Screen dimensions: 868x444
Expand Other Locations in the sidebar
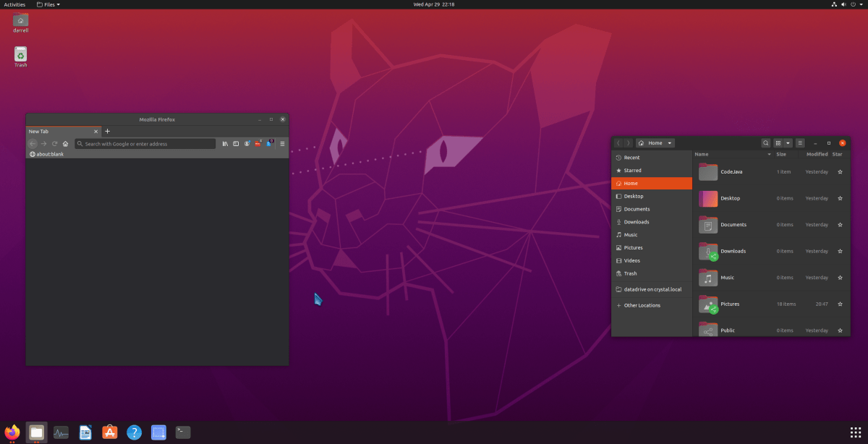(x=639, y=305)
